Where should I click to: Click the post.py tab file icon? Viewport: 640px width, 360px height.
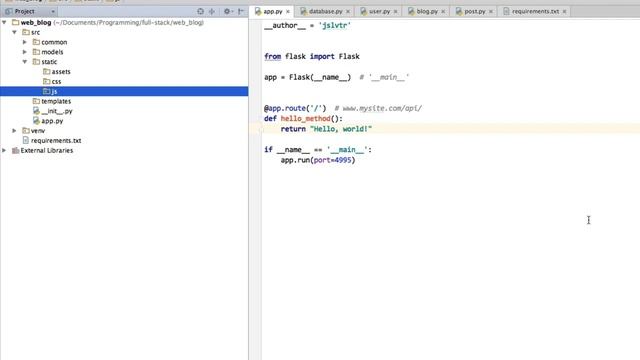point(459,11)
